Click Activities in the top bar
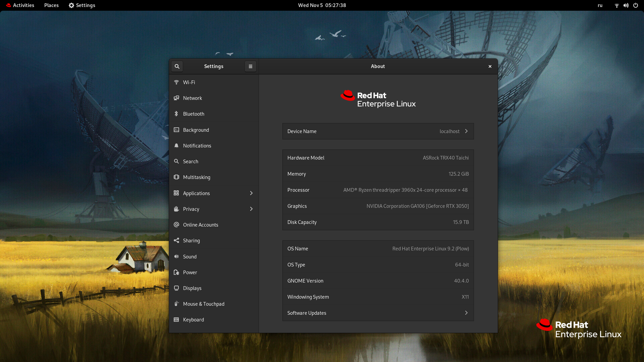The image size is (644, 362). pyautogui.click(x=20, y=5)
